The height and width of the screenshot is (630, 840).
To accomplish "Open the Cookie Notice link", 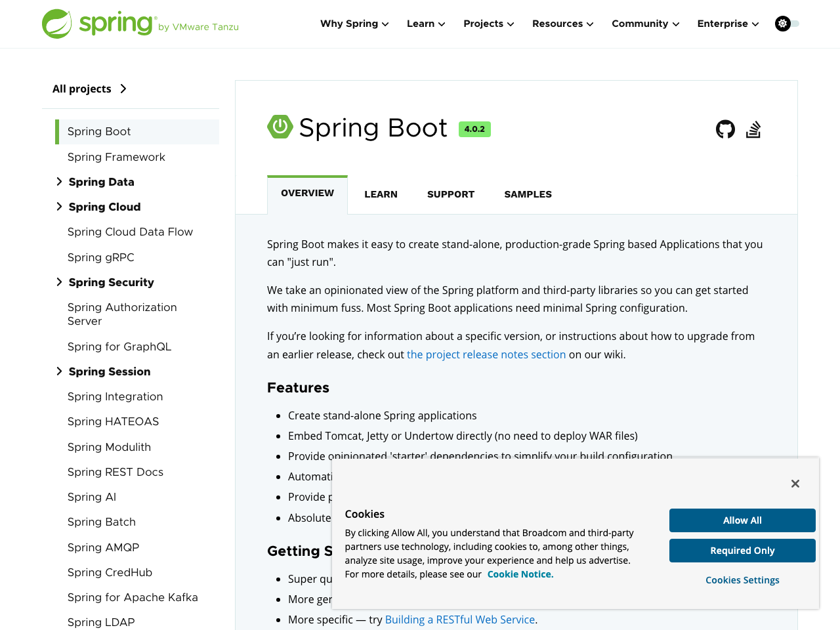I will pyautogui.click(x=520, y=574).
